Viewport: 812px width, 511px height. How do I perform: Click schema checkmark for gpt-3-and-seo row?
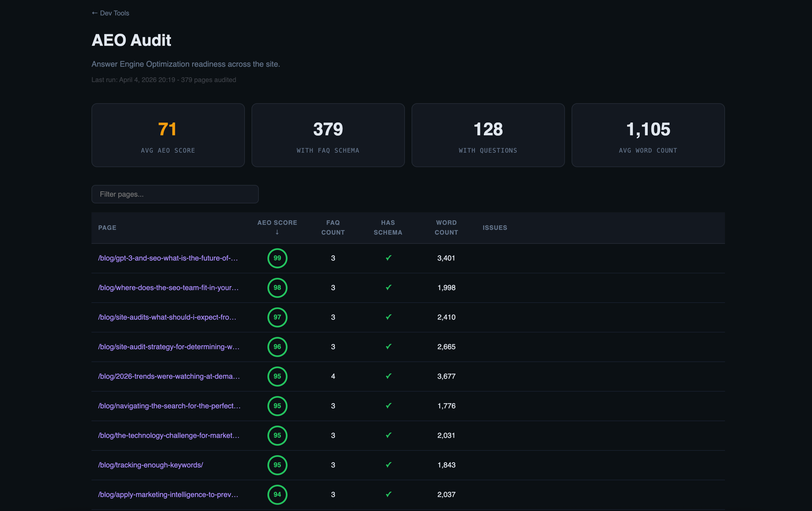389,258
